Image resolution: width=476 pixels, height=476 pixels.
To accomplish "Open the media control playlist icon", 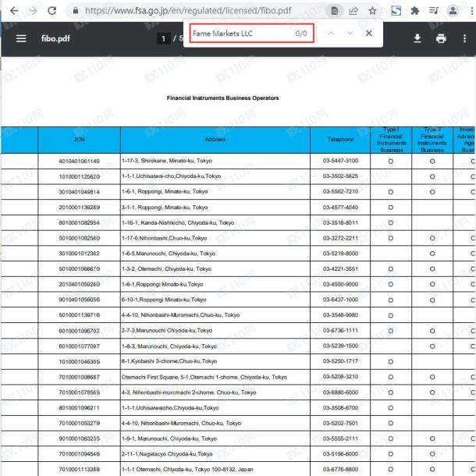I will pos(434,11).
